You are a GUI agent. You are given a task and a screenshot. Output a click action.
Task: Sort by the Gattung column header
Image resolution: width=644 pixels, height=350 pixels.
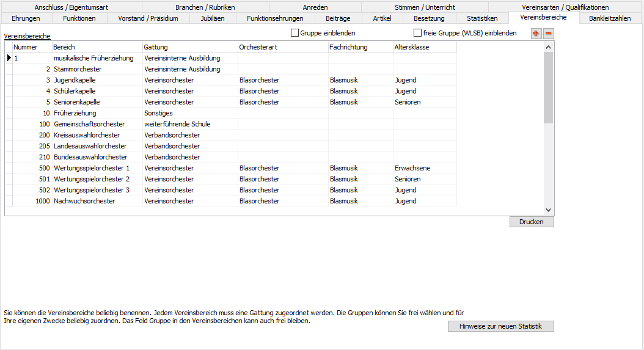click(189, 47)
